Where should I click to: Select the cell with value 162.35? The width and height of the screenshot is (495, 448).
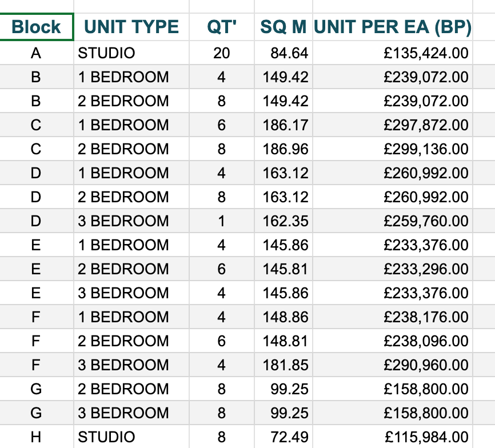285,221
